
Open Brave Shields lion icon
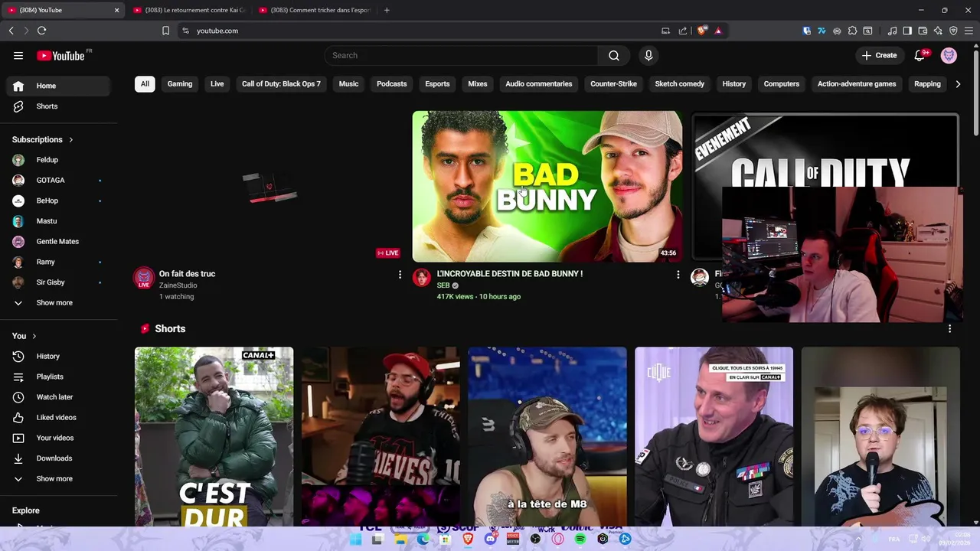point(701,31)
